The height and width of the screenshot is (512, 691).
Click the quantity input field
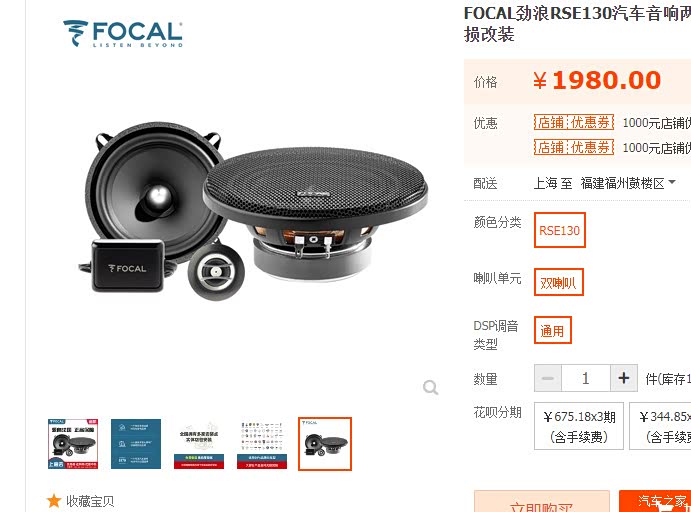point(586,378)
